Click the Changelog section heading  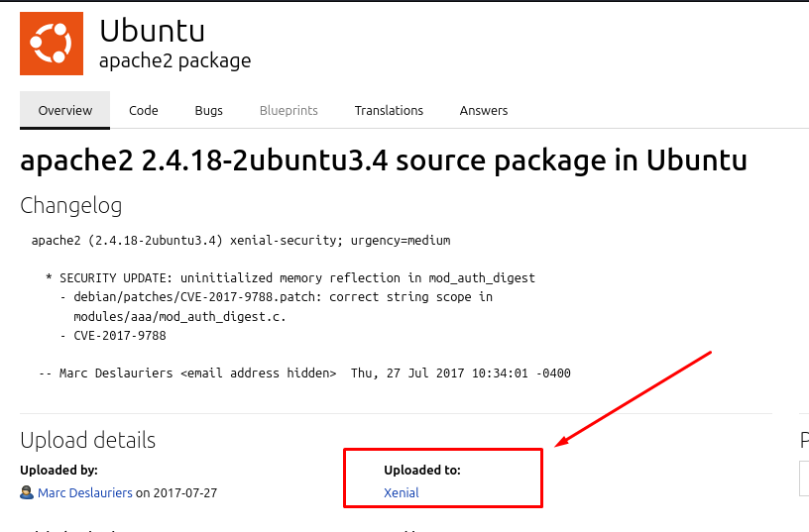point(71,206)
